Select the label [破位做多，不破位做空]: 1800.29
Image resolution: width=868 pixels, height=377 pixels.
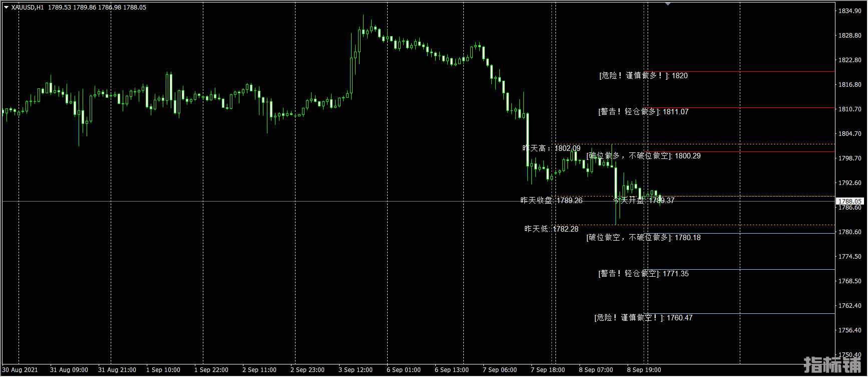(x=644, y=156)
